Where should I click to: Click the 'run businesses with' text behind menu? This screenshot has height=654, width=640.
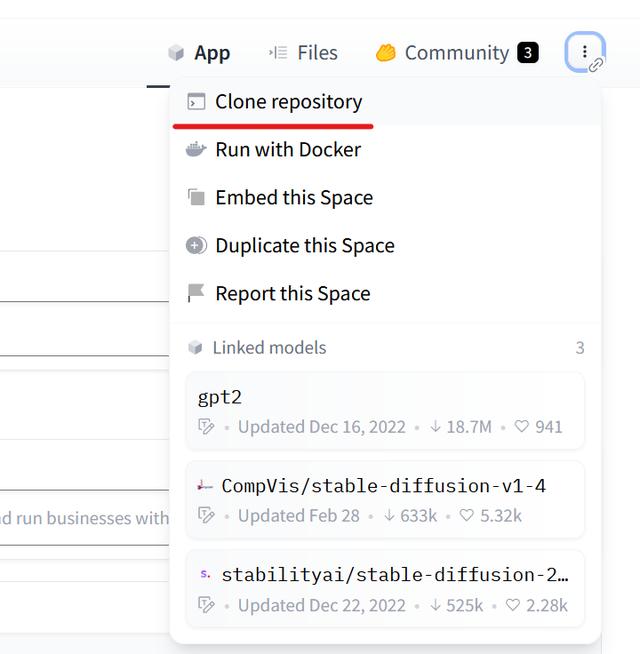point(92,518)
